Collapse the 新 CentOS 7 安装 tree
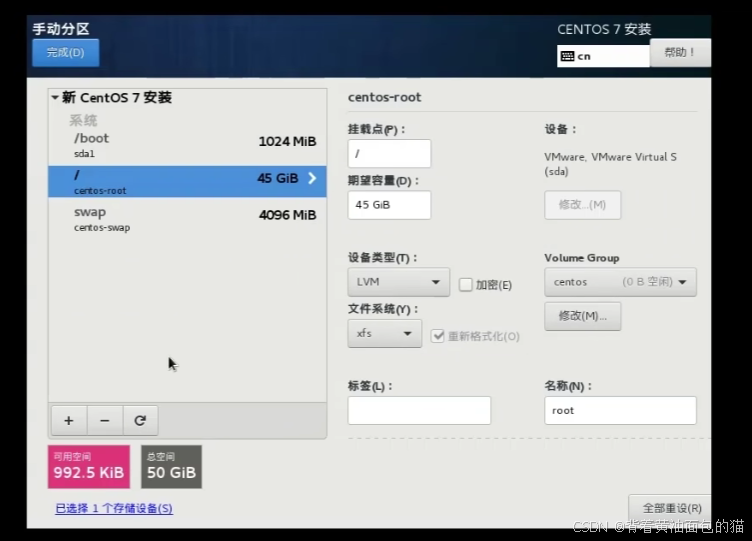 [55, 97]
